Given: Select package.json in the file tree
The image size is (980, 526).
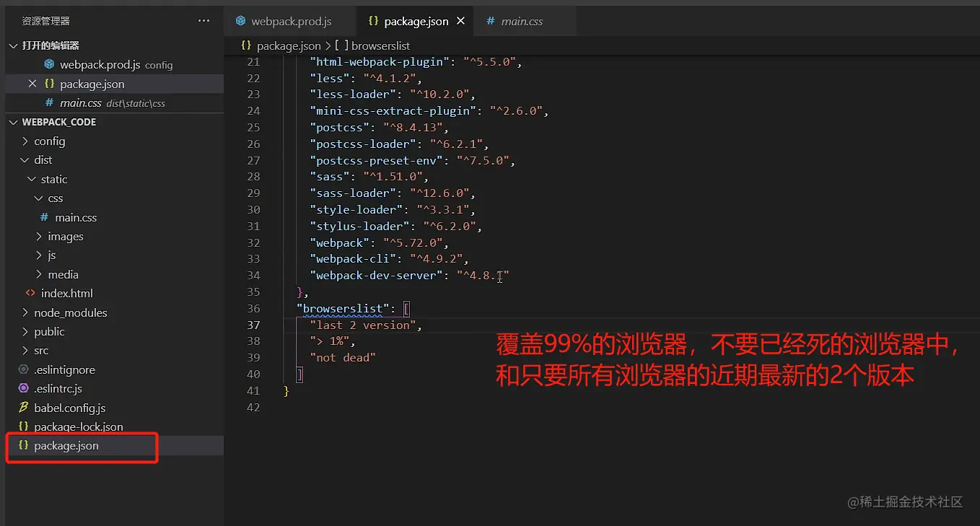Looking at the screenshot, I should [114, 445].
